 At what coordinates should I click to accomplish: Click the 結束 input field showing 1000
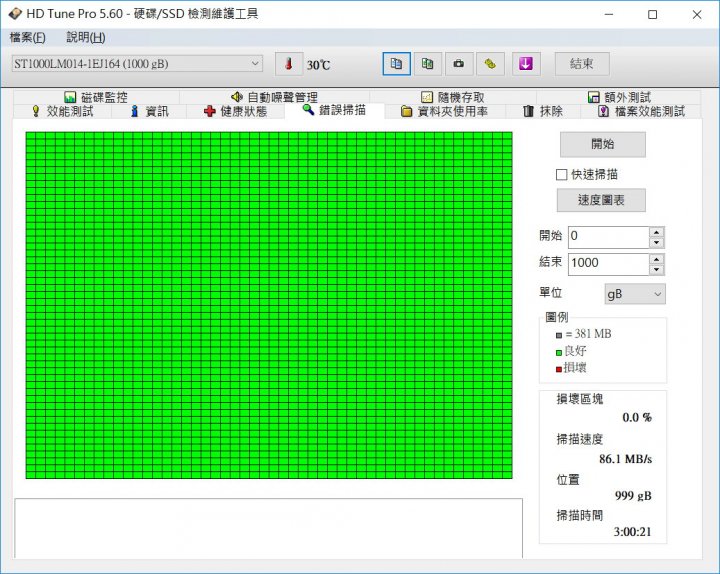click(609, 264)
